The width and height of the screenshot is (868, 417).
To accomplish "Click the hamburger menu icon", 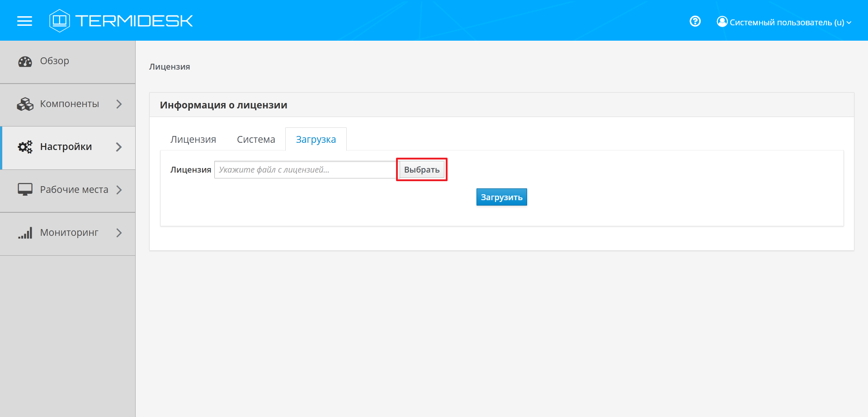I will tap(24, 21).
